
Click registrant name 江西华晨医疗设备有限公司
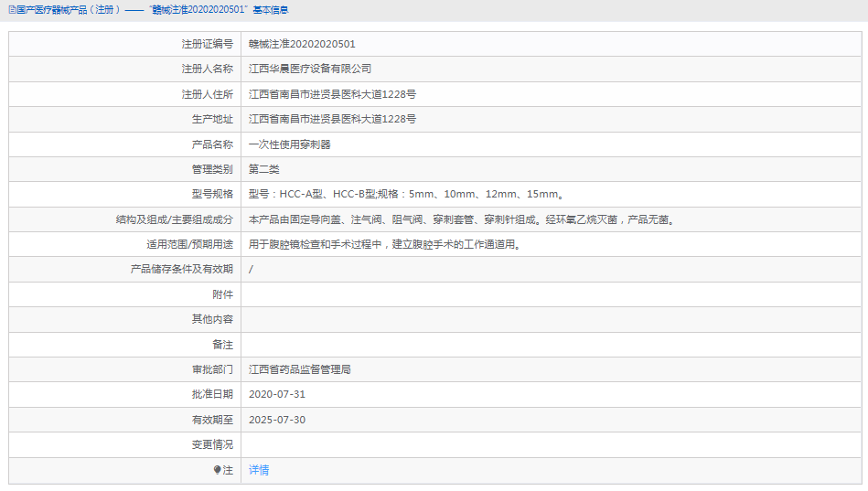(x=310, y=69)
